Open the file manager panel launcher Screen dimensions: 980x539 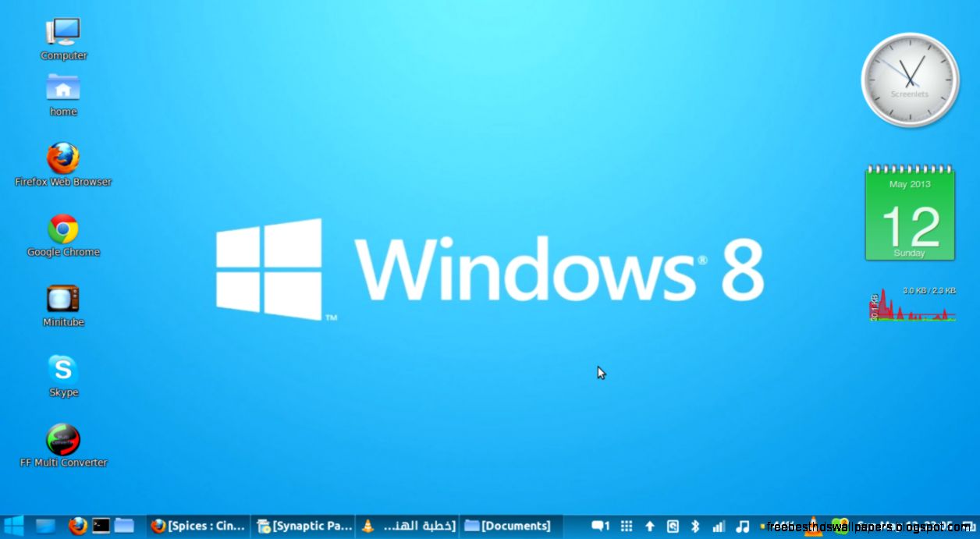pyautogui.click(x=124, y=526)
